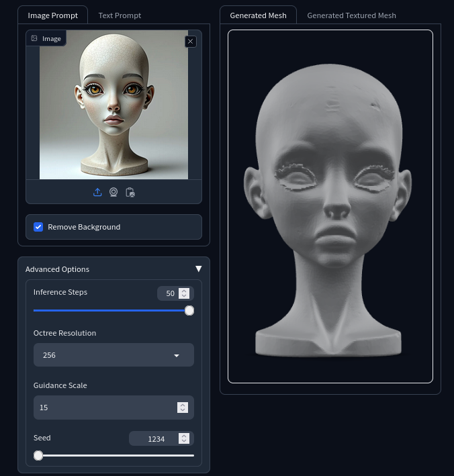Screen dimensions: 454x476
Task: Decrease Guidance Scale with the down arrow
Action: (183, 410)
